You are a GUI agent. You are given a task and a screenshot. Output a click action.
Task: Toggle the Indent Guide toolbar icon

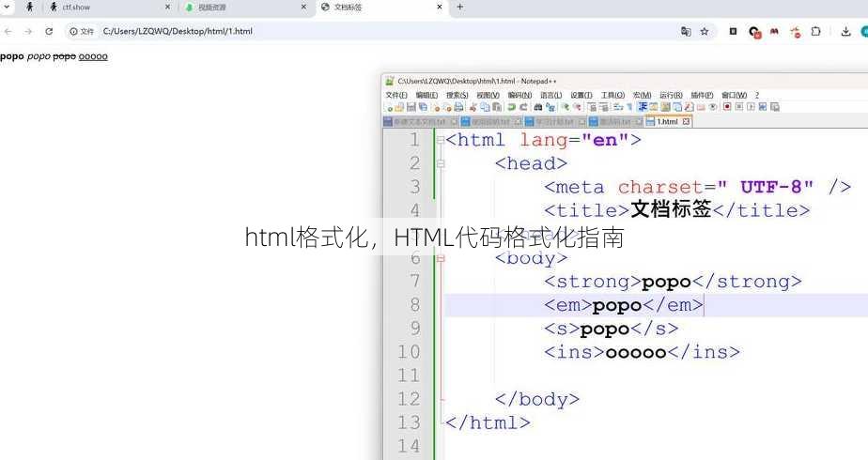coord(643,107)
